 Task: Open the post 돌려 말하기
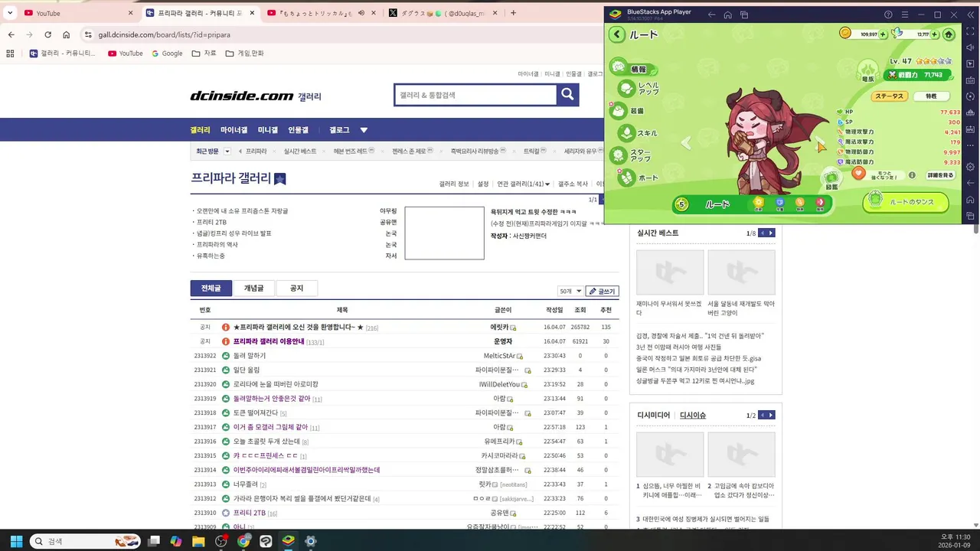(250, 356)
